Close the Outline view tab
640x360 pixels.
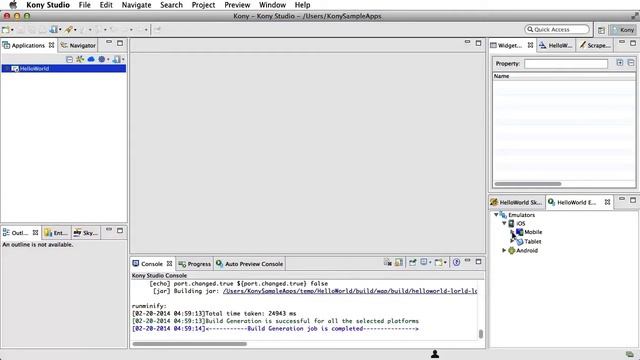(x=36, y=233)
